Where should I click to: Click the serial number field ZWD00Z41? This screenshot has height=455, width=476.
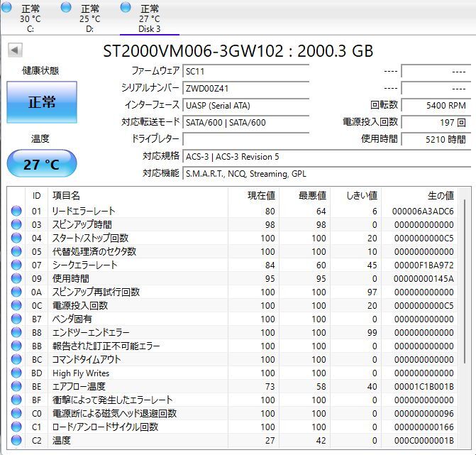[245, 88]
